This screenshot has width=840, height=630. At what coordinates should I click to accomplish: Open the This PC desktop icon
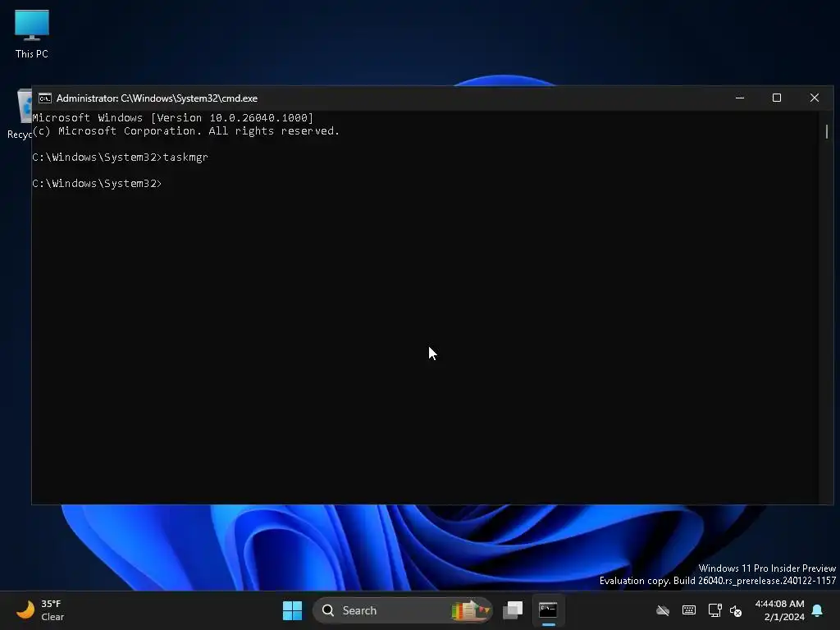32,34
